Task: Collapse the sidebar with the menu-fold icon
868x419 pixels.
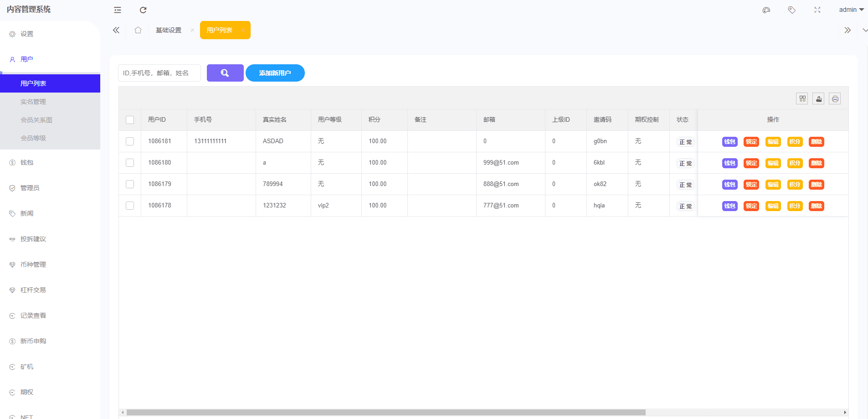Action: (x=118, y=10)
